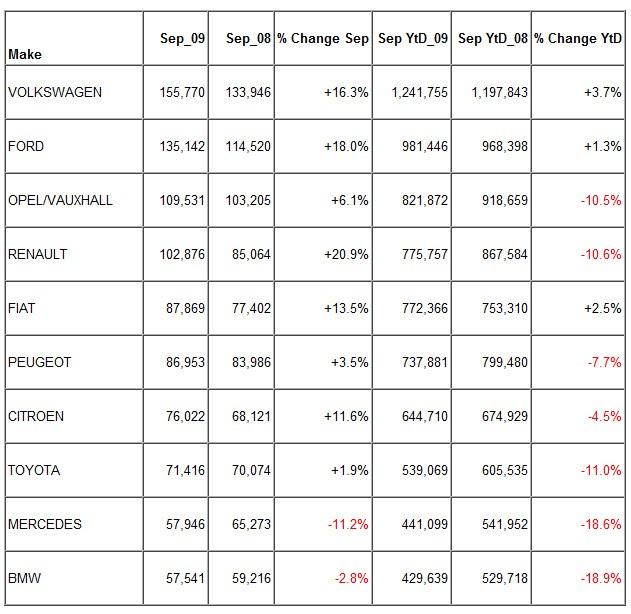The height and width of the screenshot is (614, 631).
Task: Click the Make column header
Action: 25,54
